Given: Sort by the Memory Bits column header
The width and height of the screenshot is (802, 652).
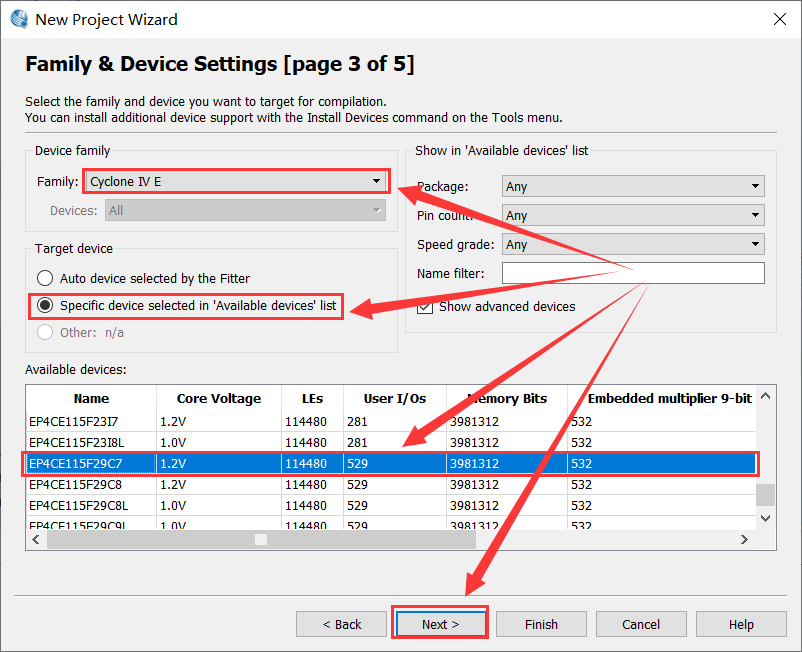Looking at the screenshot, I should coord(506,398).
